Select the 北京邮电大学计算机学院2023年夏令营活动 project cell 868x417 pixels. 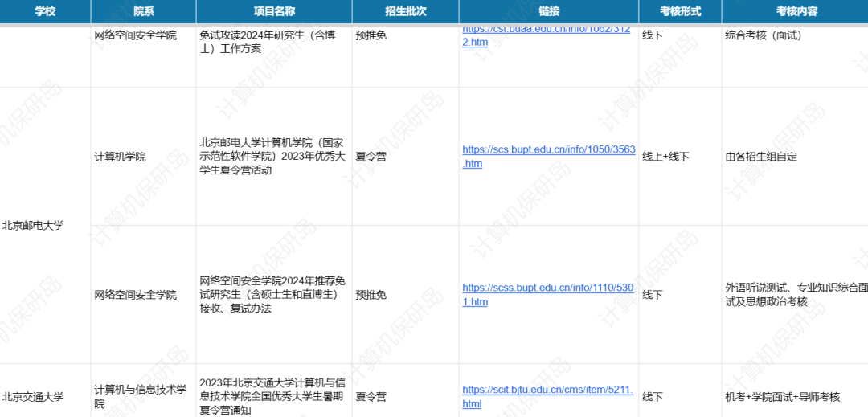[x=273, y=157]
